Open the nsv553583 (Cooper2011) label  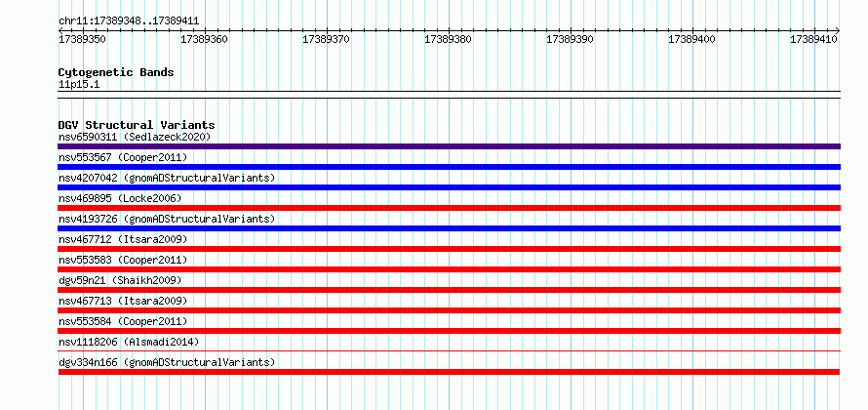(123, 260)
